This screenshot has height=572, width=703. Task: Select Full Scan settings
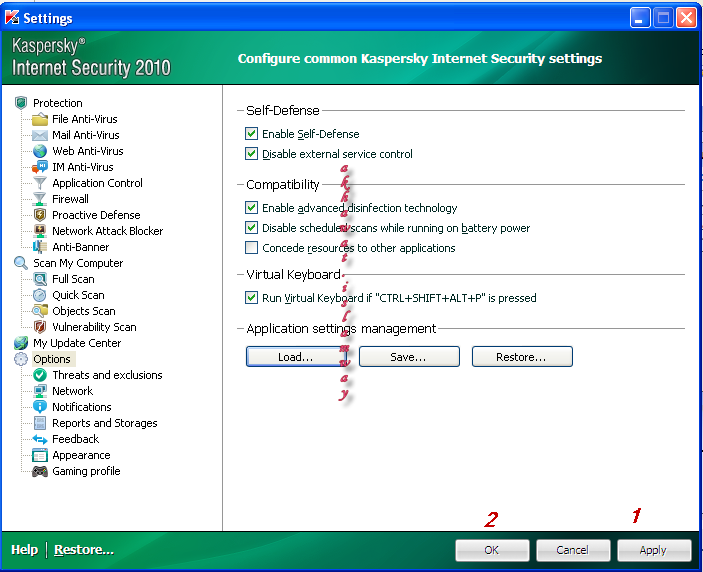74,279
